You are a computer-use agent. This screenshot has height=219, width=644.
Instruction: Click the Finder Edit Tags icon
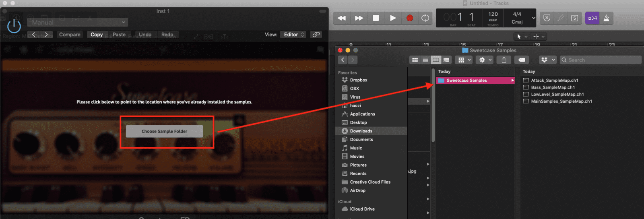(522, 60)
